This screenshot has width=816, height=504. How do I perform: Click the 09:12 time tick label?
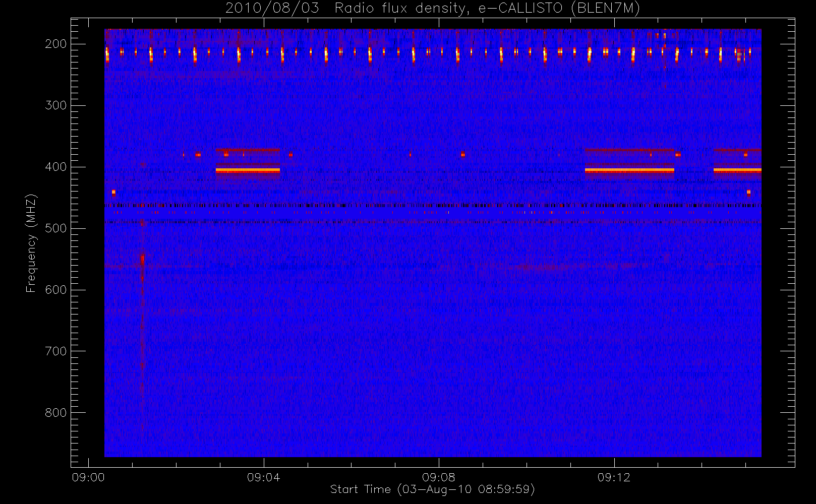pos(614,477)
